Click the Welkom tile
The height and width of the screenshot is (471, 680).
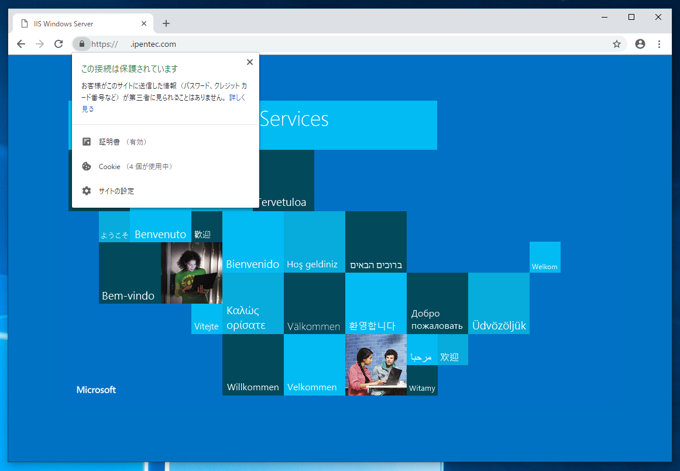[545, 257]
